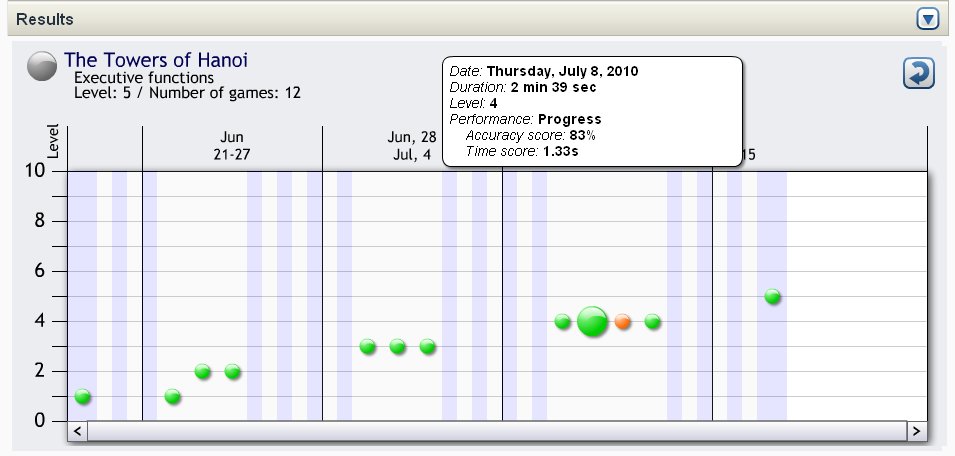Image resolution: width=955 pixels, height=456 pixels.
Task: Click the blue return arrow icon
Action: (x=918, y=73)
